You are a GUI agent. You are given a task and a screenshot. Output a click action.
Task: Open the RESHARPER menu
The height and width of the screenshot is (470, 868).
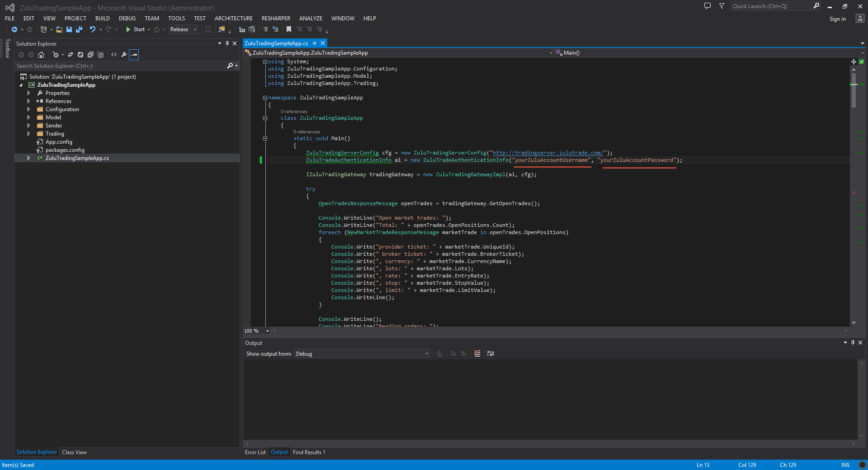click(x=276, y=19)
